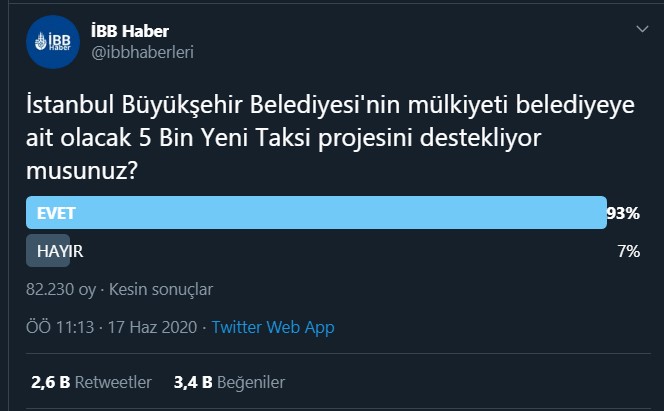Viewport: 664px width, 411px height.
Task: Click the 7% result percentage
Action: [x=628, y=251]
